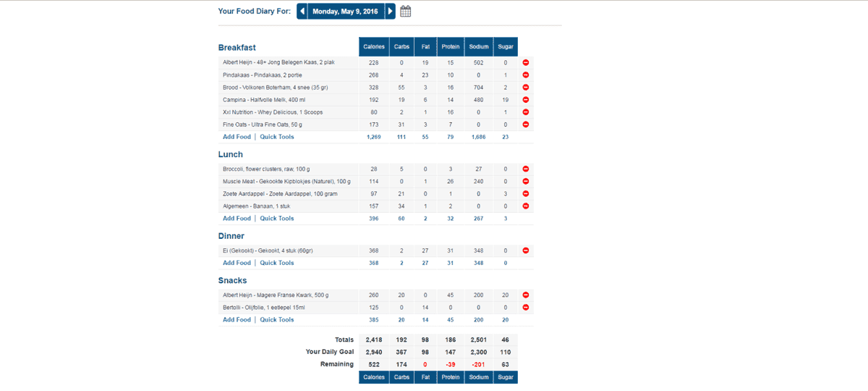
Task: Remove the boiled egg dinner entry
Action: click(x=526, y=251)
